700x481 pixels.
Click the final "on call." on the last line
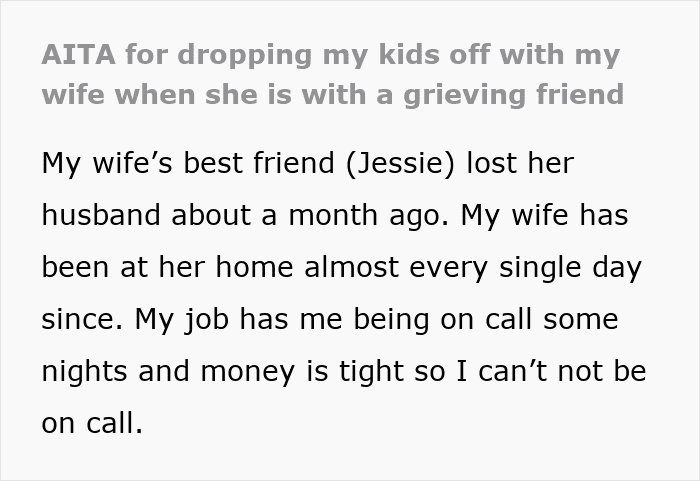click(x=93, y=423)
